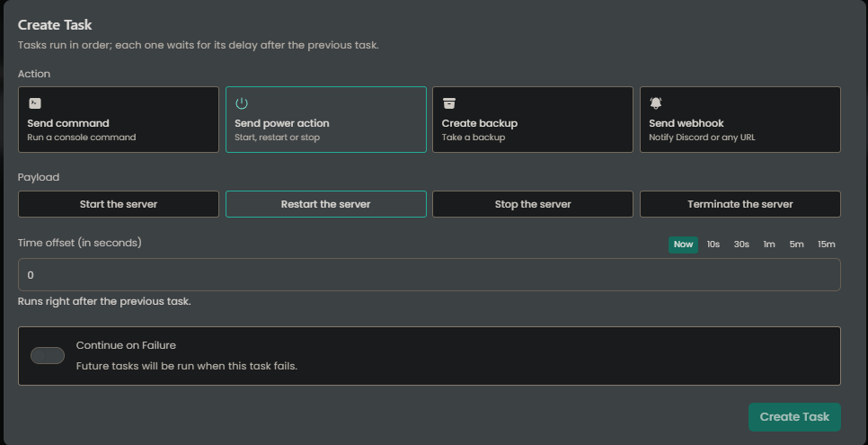Screen dimensions: 868x445
Task: Choose the Send command action card
Action: [119, 120]
